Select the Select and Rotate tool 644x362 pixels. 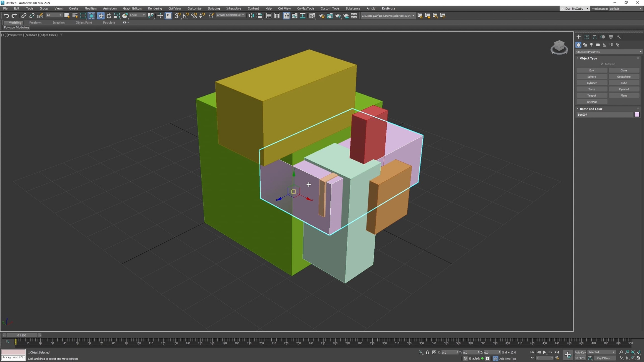(x=109, y=16)
